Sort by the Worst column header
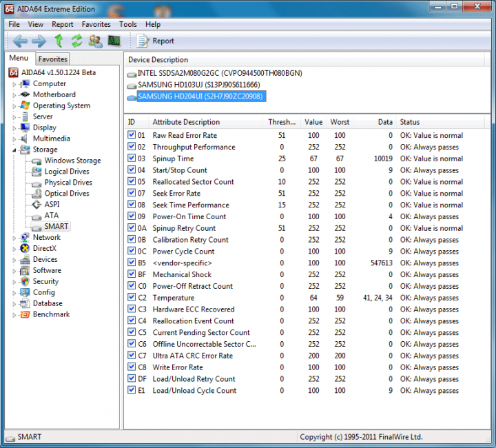The width and height of the screenshot is (496, 448). 340,122
